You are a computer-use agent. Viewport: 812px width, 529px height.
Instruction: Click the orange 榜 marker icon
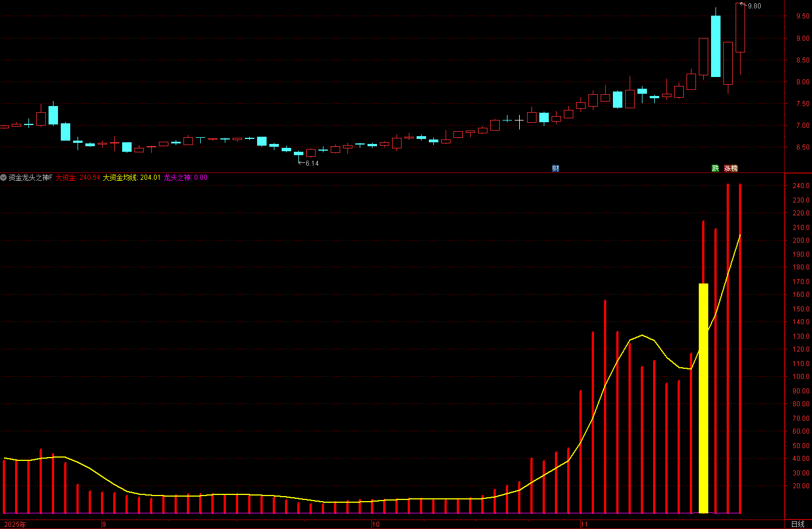734,168
